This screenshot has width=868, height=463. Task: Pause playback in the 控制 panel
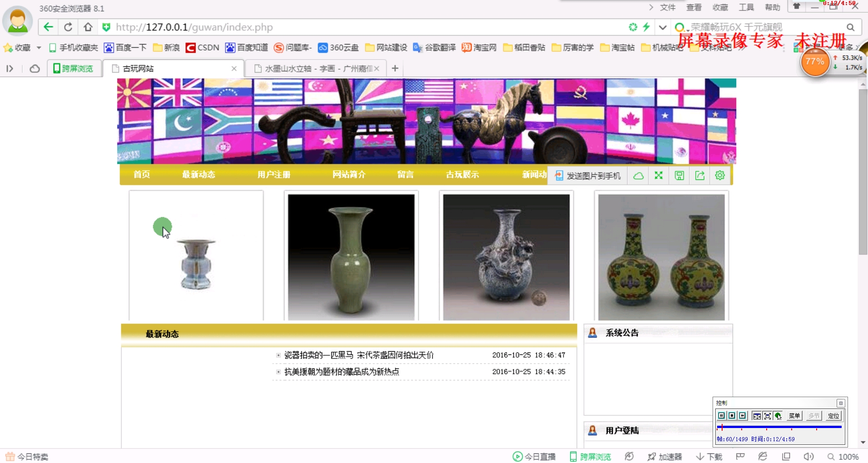tap(721, 416)
